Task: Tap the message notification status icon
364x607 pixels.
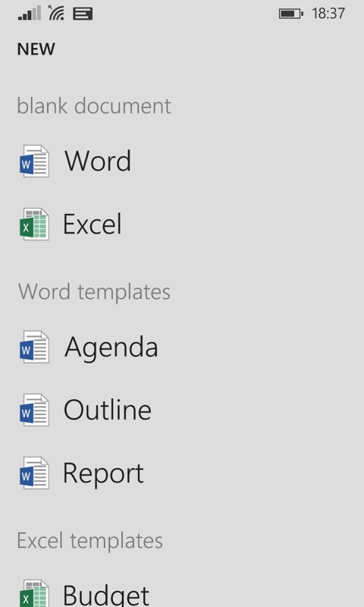Action: pyautogui.click(x=83, y=14)
